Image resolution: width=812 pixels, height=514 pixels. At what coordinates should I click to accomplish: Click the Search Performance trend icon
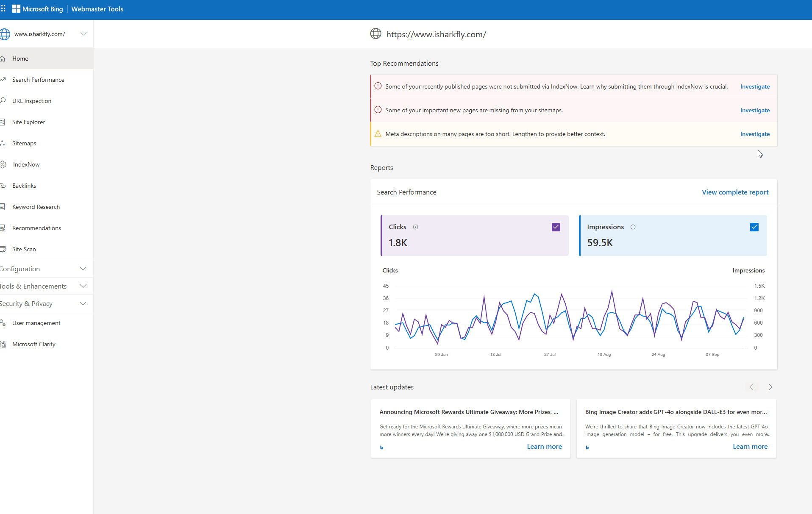click(x=3, y=80)
